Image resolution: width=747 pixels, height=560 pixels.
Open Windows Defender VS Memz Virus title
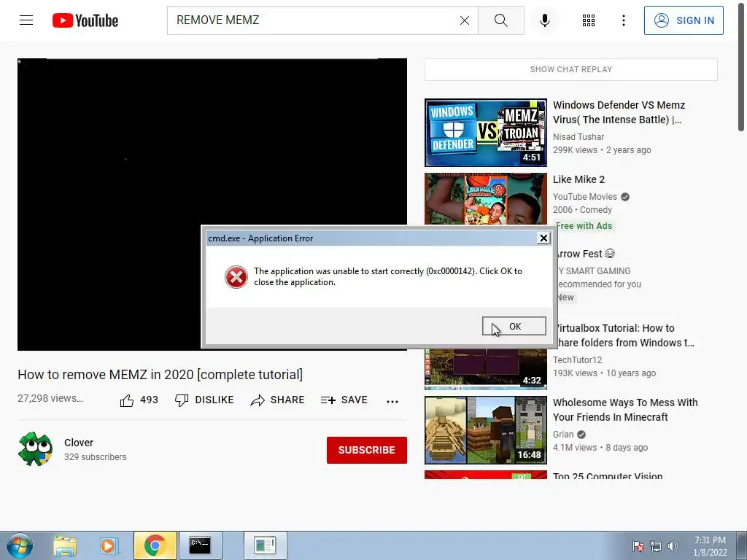tap(619, 112)
